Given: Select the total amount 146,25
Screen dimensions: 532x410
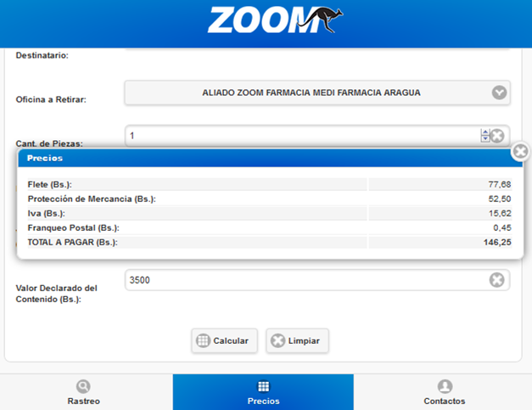Looking at the screenshot, I should (x=497, y=242).
